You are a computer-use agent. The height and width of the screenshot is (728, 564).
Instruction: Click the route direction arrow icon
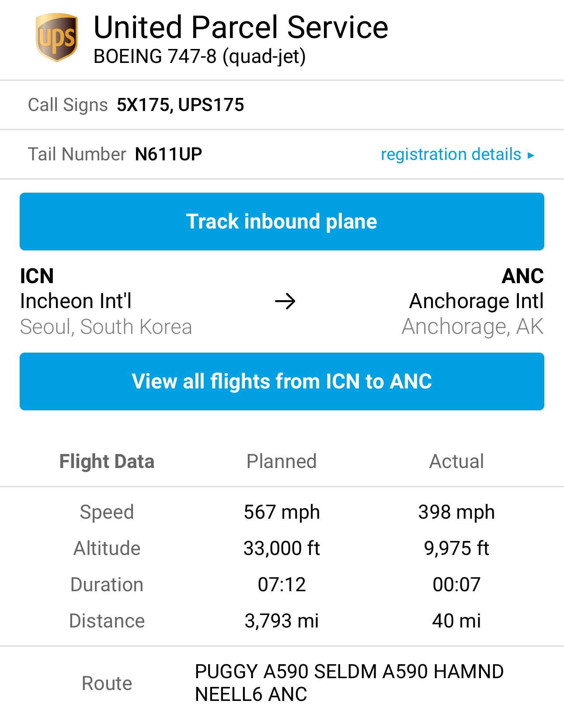(x=285, y=302)
